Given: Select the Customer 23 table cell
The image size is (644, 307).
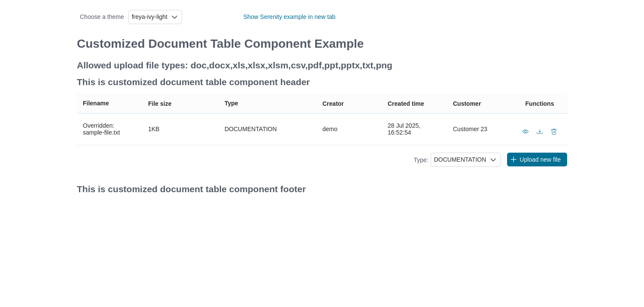Looking at the screenshot, I should (x=470, y=129).
